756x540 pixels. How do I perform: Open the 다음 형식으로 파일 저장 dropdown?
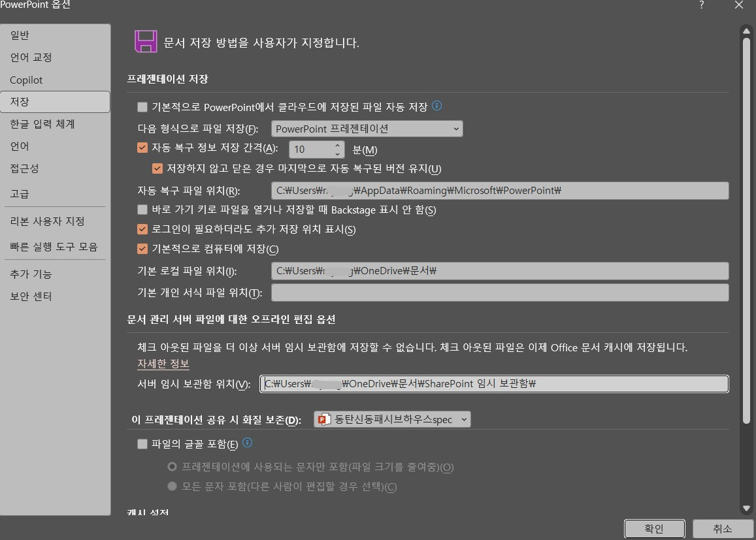pos(367,129)
